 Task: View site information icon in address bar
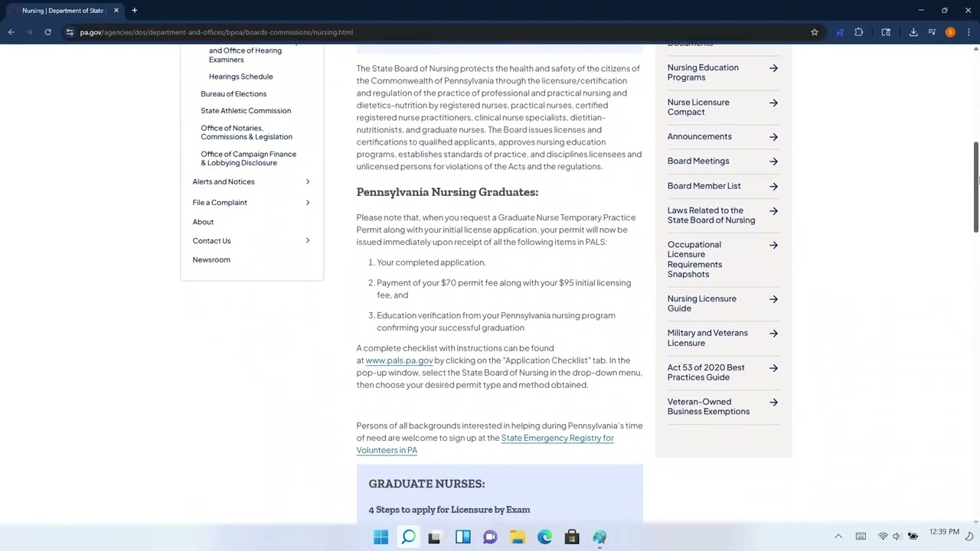click(x=70, y=32)
